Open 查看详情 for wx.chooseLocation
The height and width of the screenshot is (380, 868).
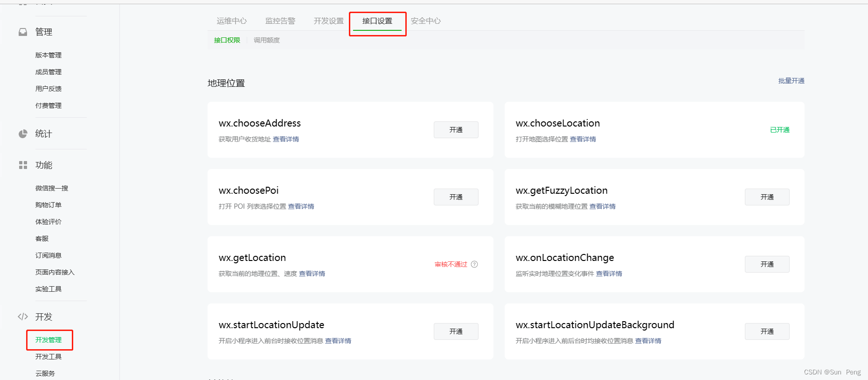pos(583,139)
